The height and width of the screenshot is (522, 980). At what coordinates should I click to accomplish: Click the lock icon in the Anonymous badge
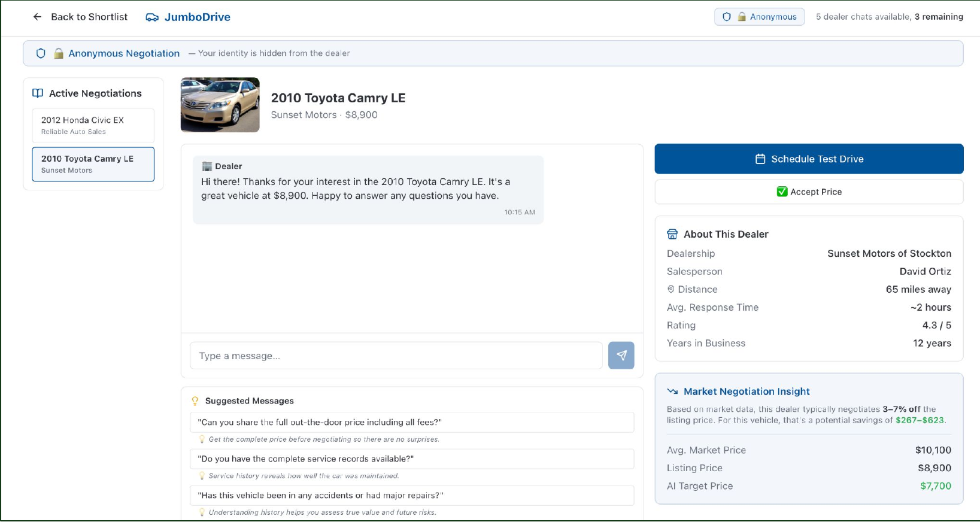(742, 17)
